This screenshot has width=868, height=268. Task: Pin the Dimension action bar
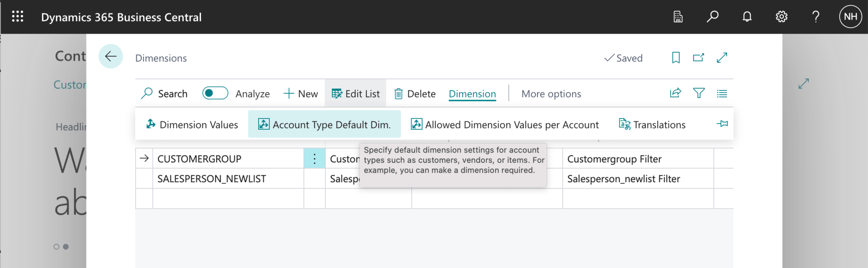click(x=722, y=124)
